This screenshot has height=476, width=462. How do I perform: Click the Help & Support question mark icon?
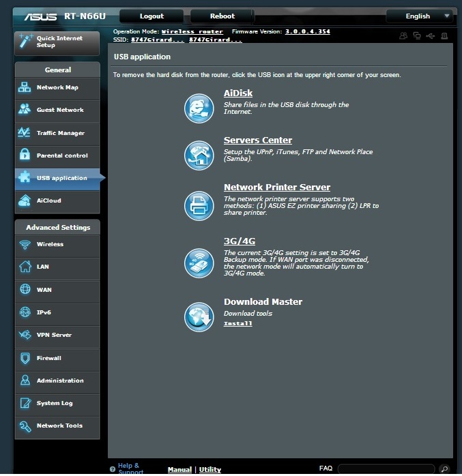click(113, 469)
